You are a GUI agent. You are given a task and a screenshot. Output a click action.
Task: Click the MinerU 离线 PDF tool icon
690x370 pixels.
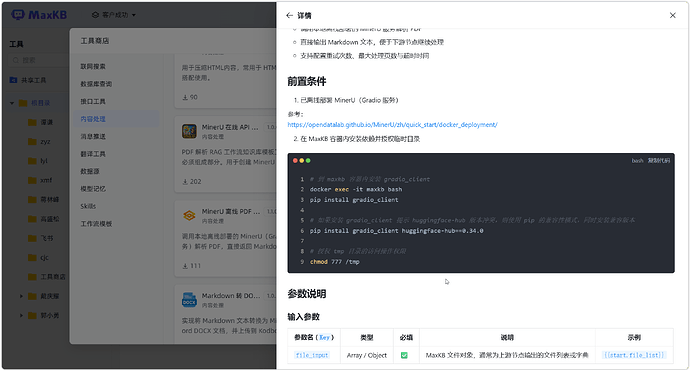pyautogui.click(x=189, y=216)
